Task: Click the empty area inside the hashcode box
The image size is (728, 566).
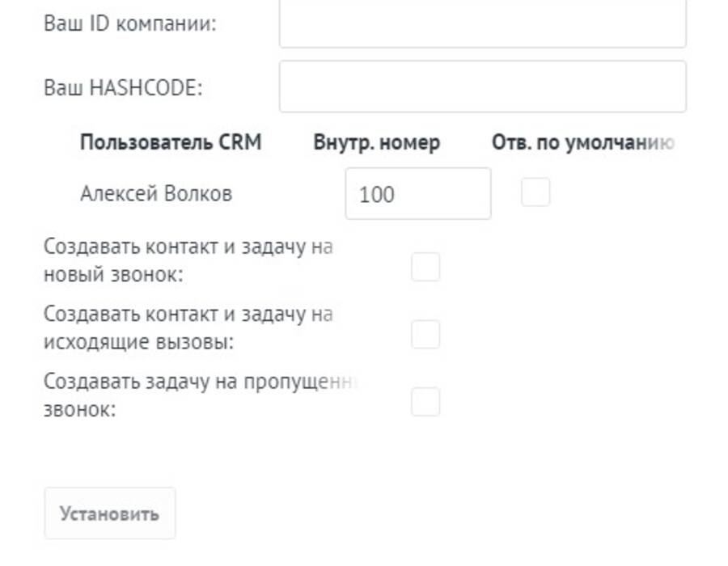Action: [482, 87]
